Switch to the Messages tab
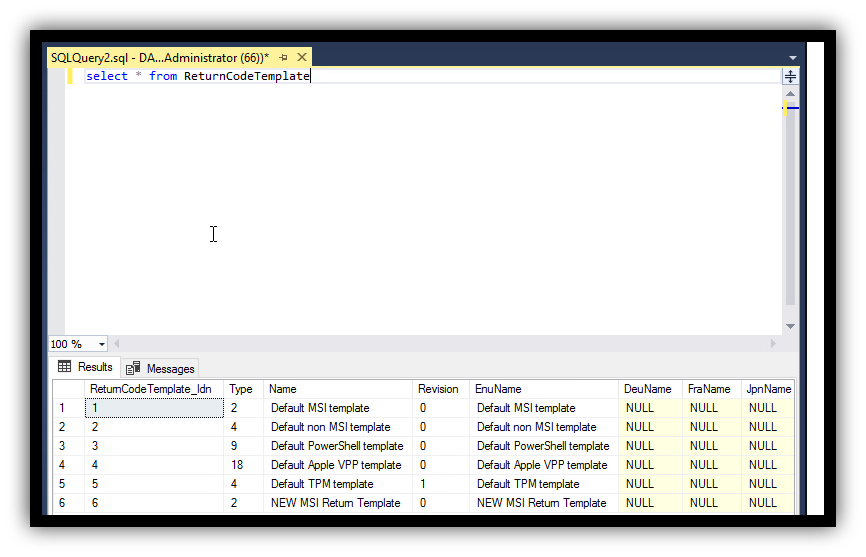Image resolution: width=866 pixels, height=557 pixels. (x=160, y=368)
